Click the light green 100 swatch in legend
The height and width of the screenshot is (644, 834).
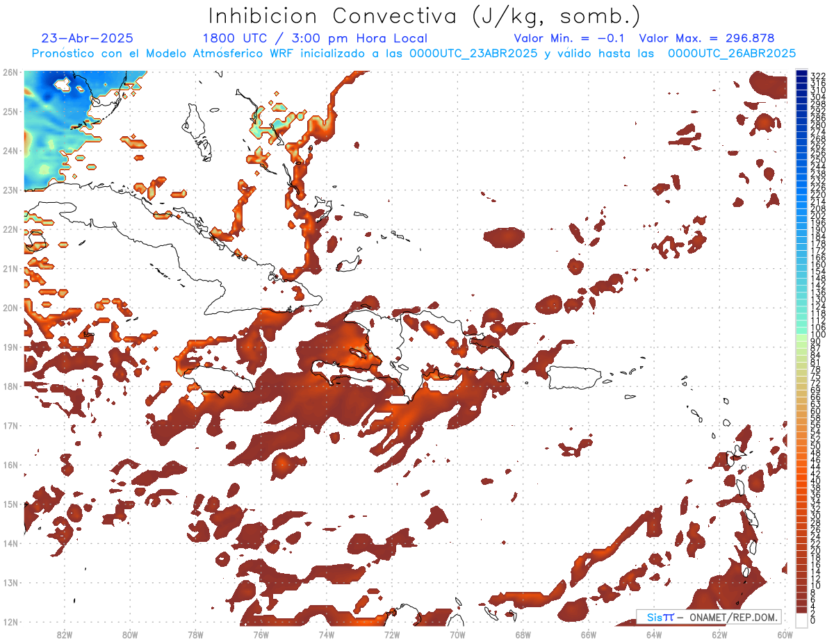tap(802, 337)
